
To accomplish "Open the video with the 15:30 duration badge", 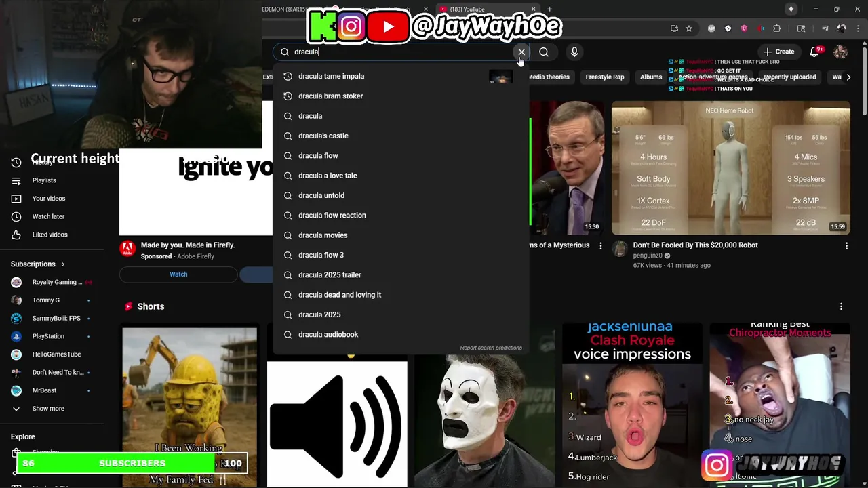I will click(x=567, y=168).
